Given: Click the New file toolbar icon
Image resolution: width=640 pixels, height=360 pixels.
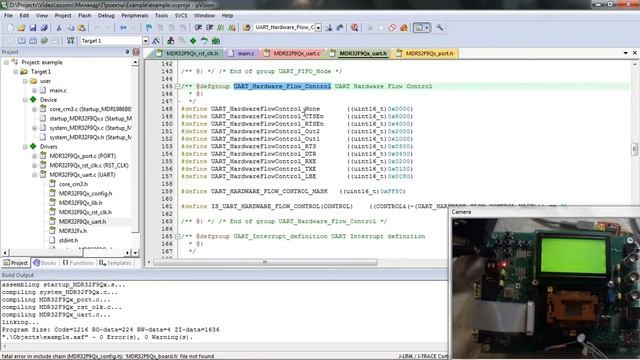Looking at the screenshot, I should pyautogui.click(x=10, y=28).
